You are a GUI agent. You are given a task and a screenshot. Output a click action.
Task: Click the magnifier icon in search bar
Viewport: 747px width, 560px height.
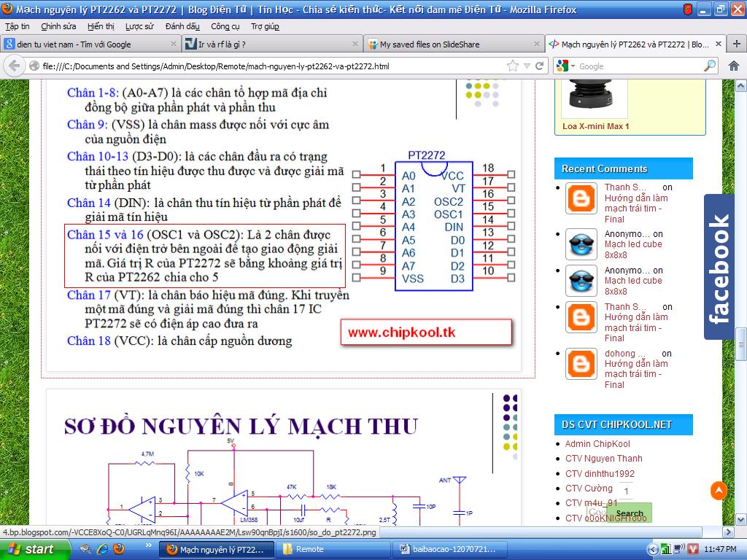click(x=710, y=66)
